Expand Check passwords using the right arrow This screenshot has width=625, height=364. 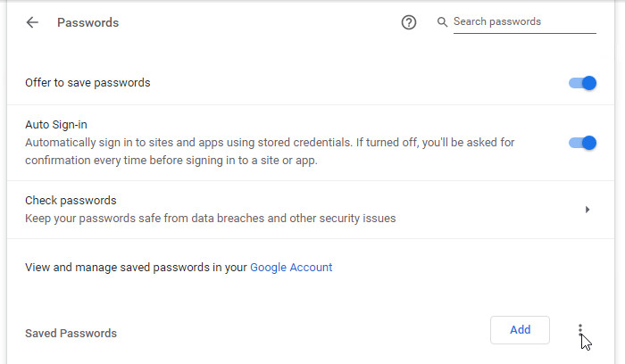click(x=587, y=210)
